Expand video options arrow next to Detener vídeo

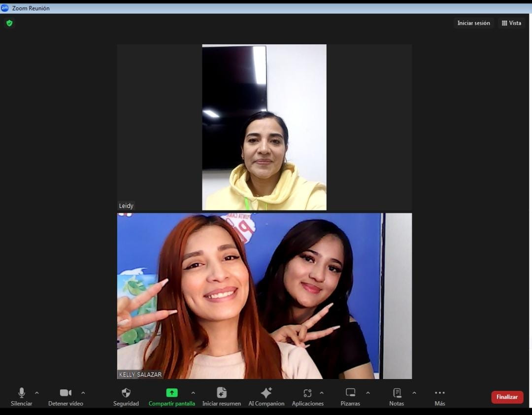click(x=83, y=393)
